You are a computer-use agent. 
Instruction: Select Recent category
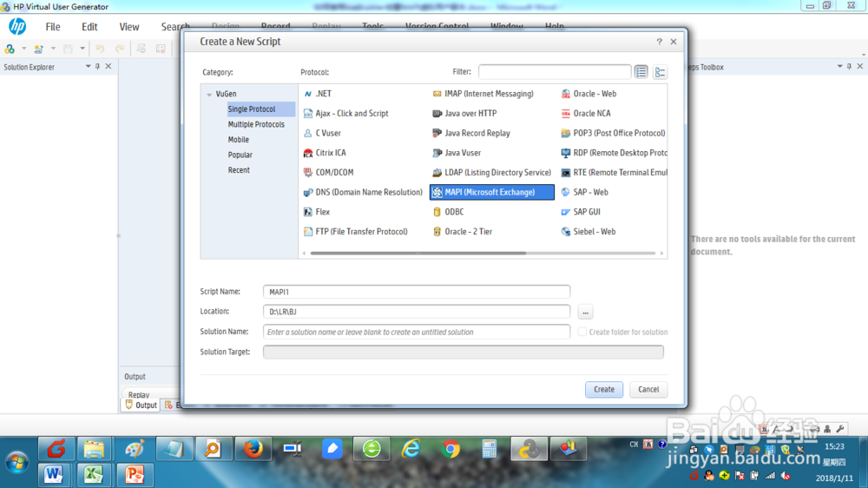coord(239,170)
